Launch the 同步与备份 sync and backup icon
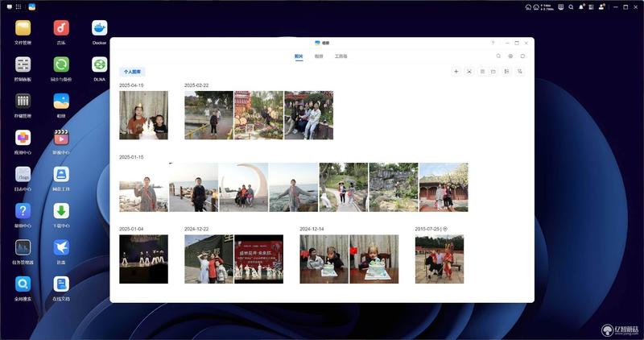 point(61,65)
